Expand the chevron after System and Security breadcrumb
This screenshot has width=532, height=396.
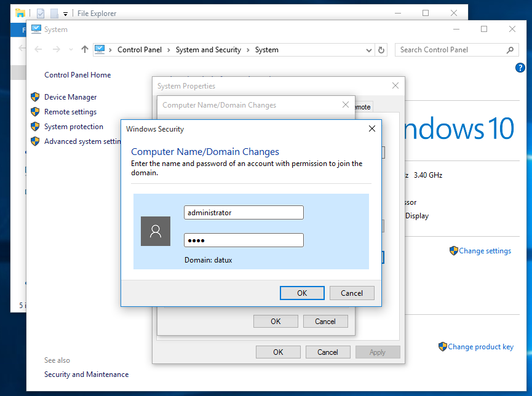tap(248, 50)
